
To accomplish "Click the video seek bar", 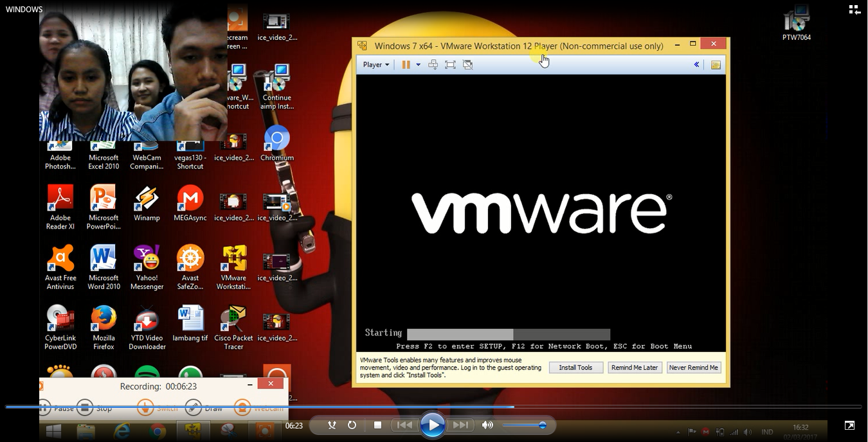I will [x=433, y=407].
